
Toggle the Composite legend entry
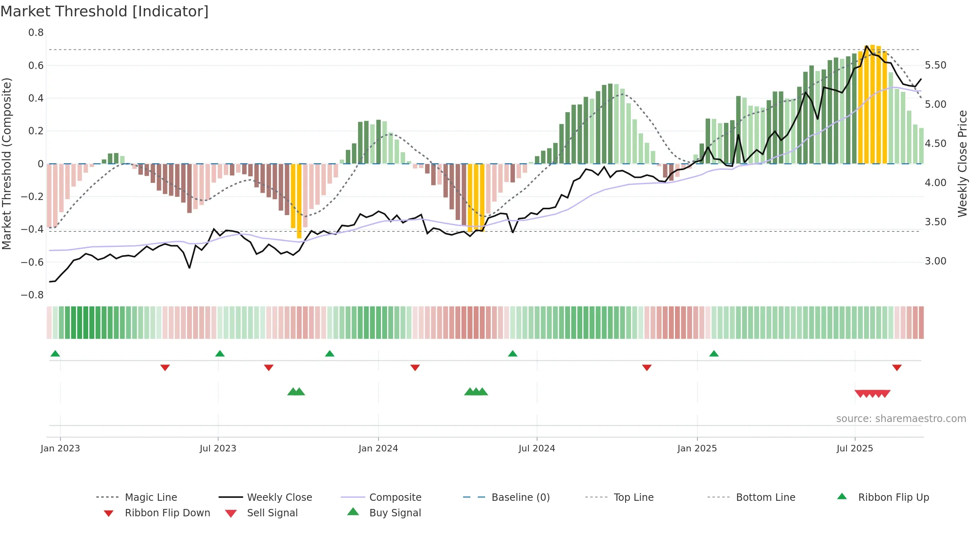point(381,497)
